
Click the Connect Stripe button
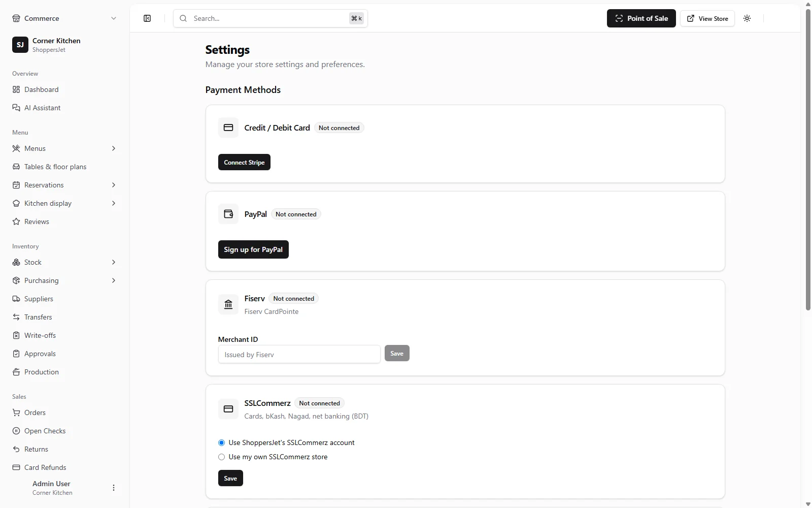(244, 162)
